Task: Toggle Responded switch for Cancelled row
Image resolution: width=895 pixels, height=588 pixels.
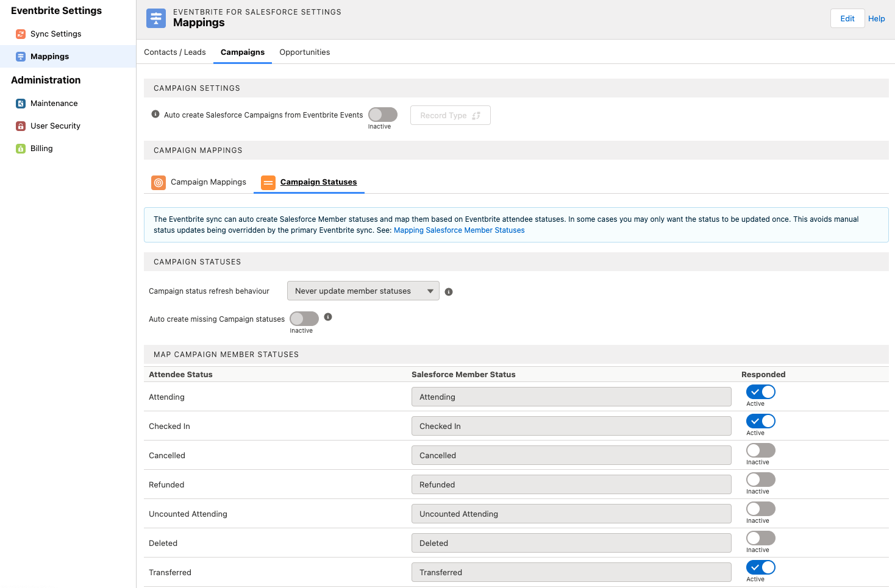Action: [x=761, y=450]
